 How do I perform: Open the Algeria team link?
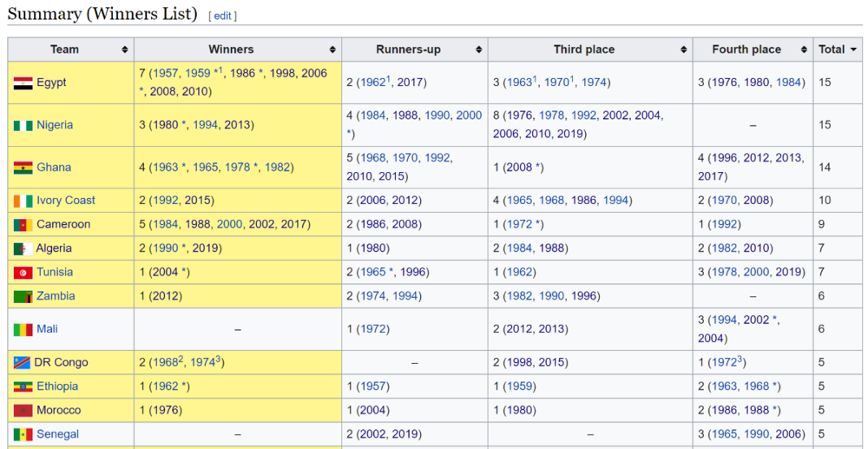(54, 248)
